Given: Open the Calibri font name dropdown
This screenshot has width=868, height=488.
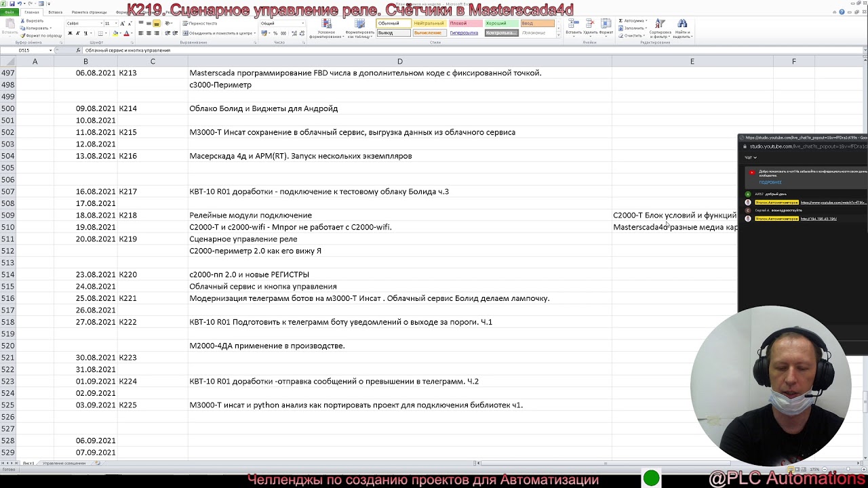Looking at the screenshot, I should point(100,24).
